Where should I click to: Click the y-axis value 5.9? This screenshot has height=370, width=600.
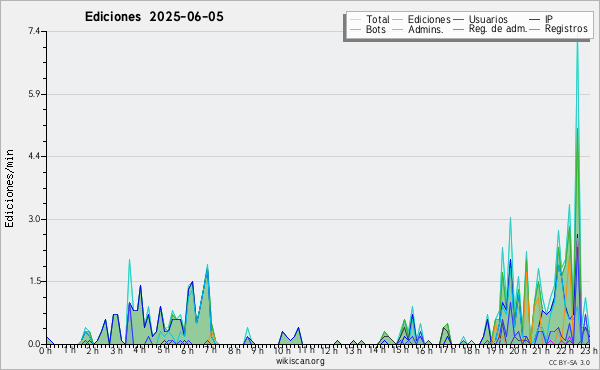[x=34, y=94]
